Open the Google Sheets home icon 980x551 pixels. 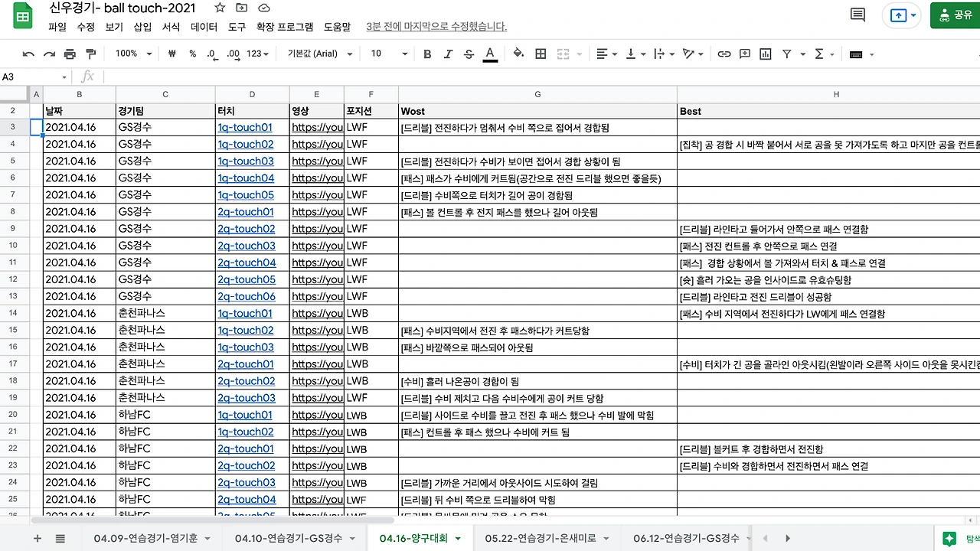22,16
